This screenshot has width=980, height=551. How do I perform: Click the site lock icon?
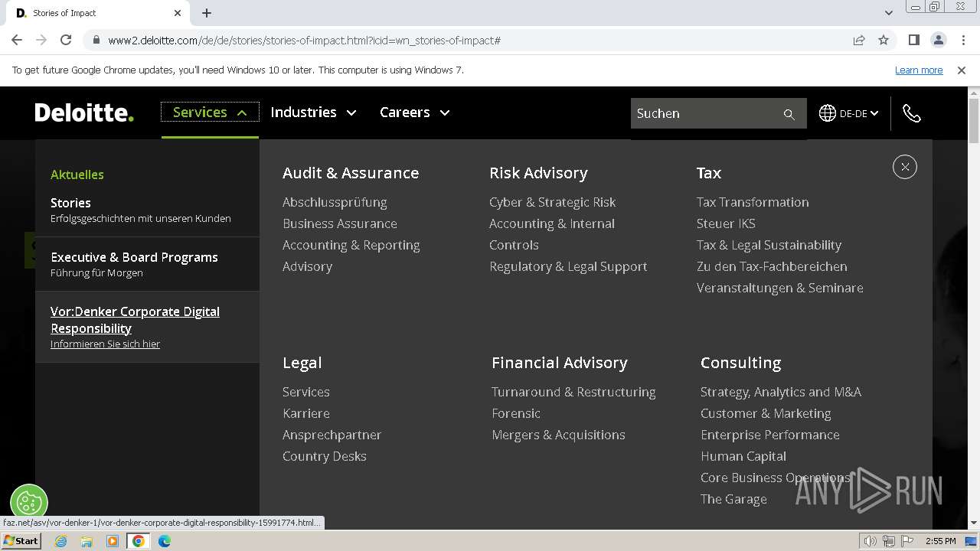[96, 40]
